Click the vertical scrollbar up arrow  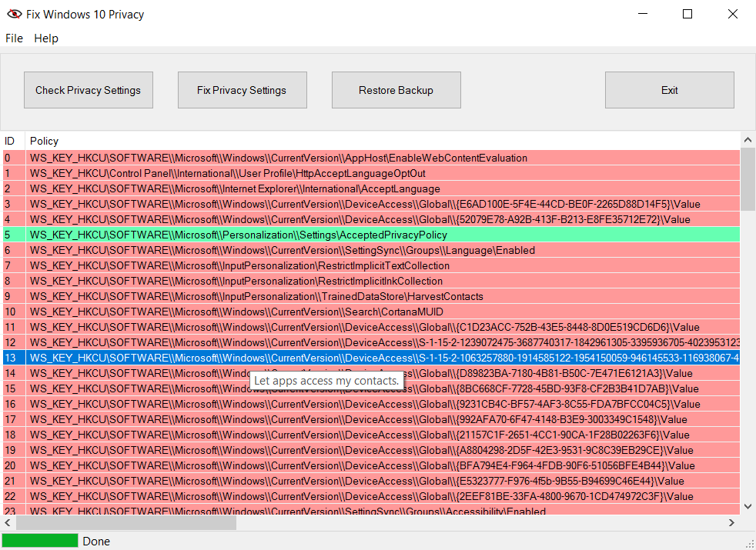[748, 140]
